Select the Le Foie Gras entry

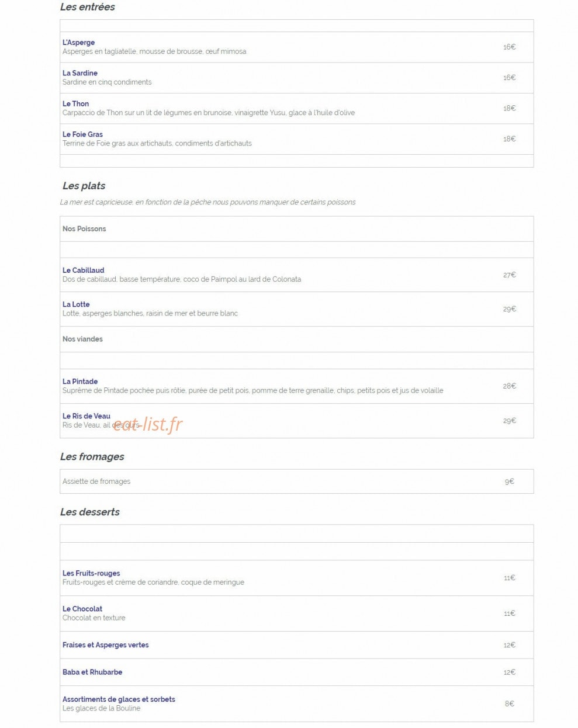tap(82, 134)
